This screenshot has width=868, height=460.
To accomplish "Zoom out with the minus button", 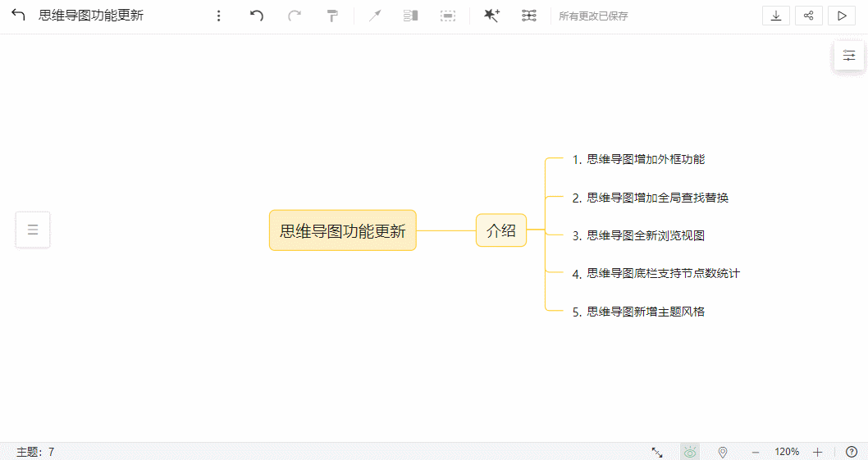I will (756, 453).
